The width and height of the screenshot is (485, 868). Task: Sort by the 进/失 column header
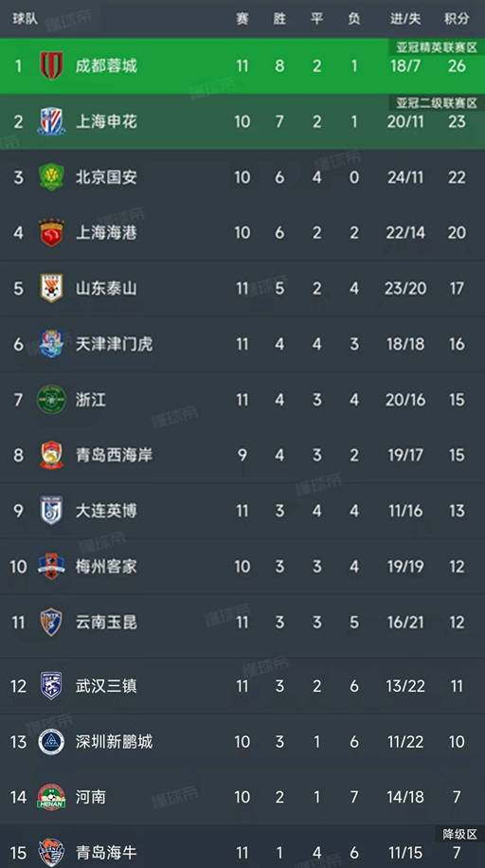tap(405, 19)
